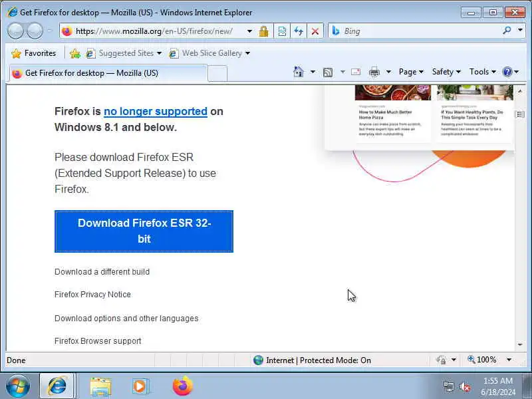Expand the address bar history dropdown
Screen dimensions: 532x399
pos(250,31)
